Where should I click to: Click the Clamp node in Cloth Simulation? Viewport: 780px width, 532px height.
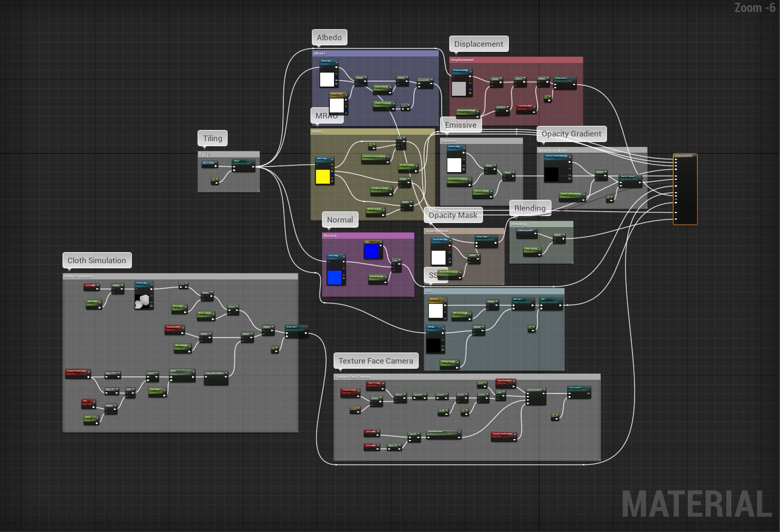(x=216, y=377)
